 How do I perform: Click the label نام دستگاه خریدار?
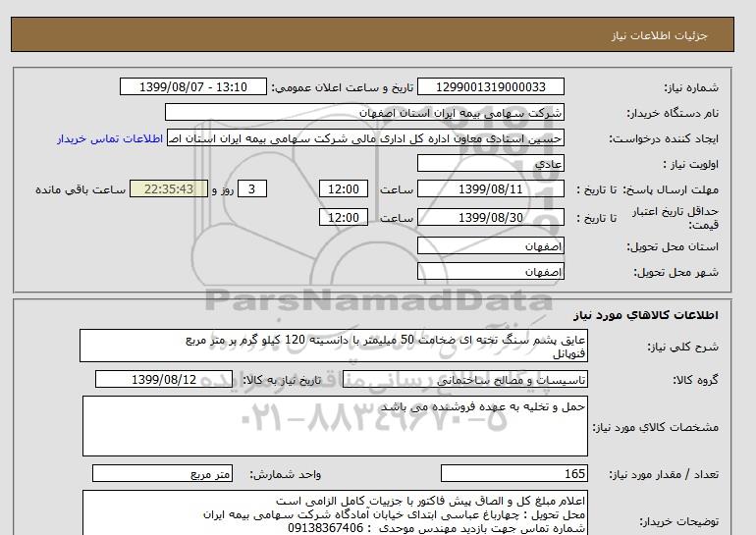(x=673, y=113)
